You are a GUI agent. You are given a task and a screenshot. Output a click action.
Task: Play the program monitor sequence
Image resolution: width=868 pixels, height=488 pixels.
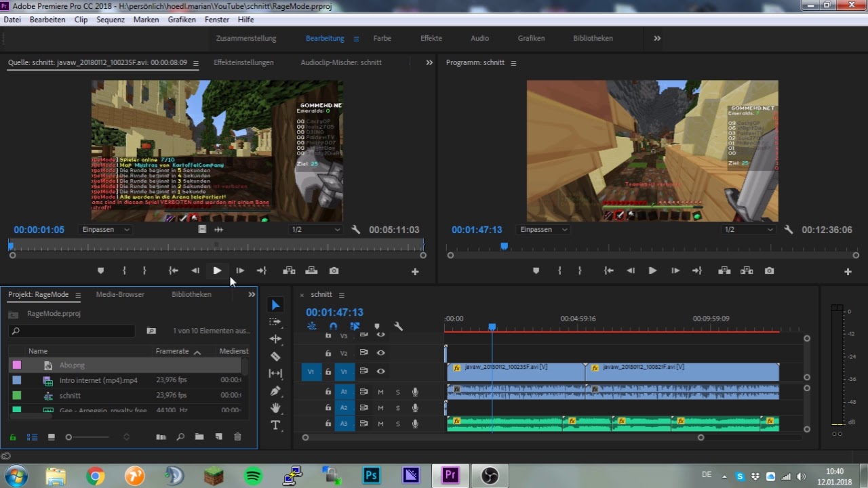[x=652, y=270]
